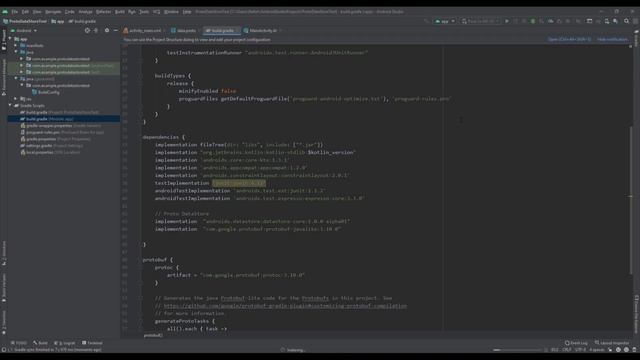Open the Project tool window from left strip

point(4,40)
